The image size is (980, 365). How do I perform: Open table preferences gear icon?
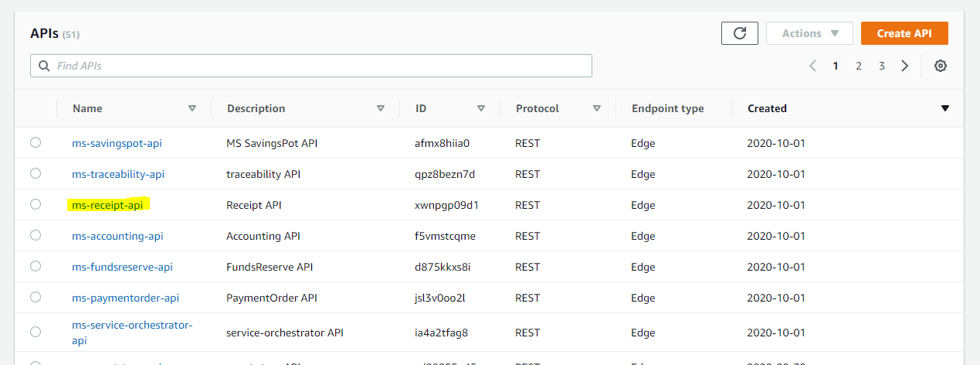click(x=940, y=66)
